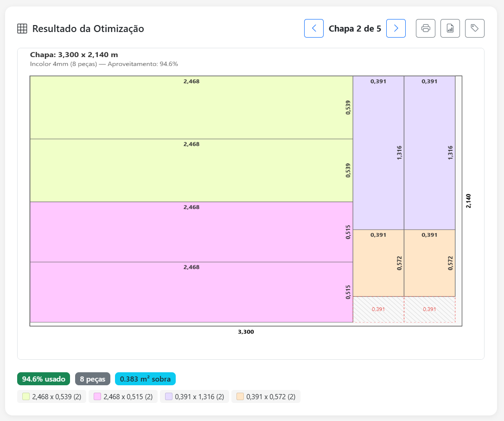Select the right lavender 0,391 x 1,316 piece
The image size is (504, 421).
tap(430, 153)
